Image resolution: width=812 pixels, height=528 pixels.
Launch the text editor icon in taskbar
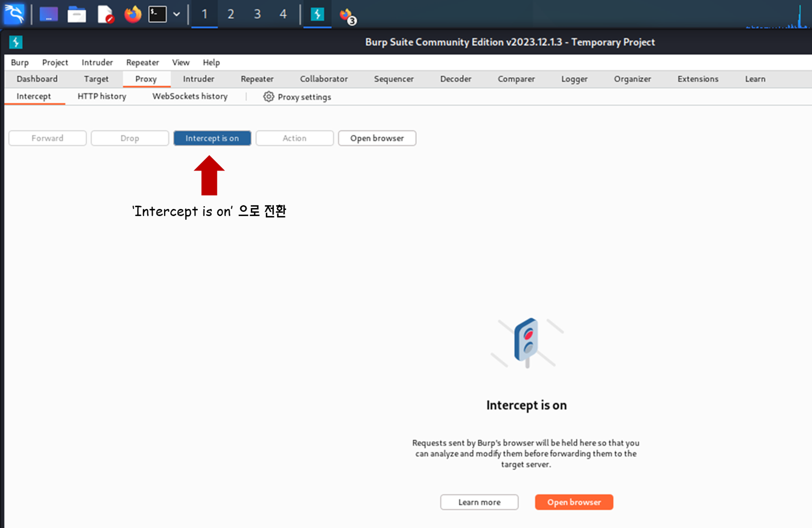point(106,14)
